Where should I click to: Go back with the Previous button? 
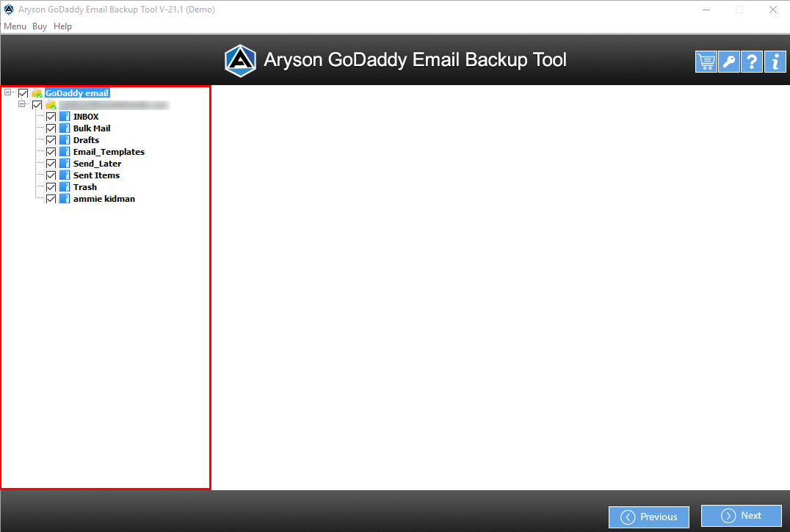coord(649,517)
